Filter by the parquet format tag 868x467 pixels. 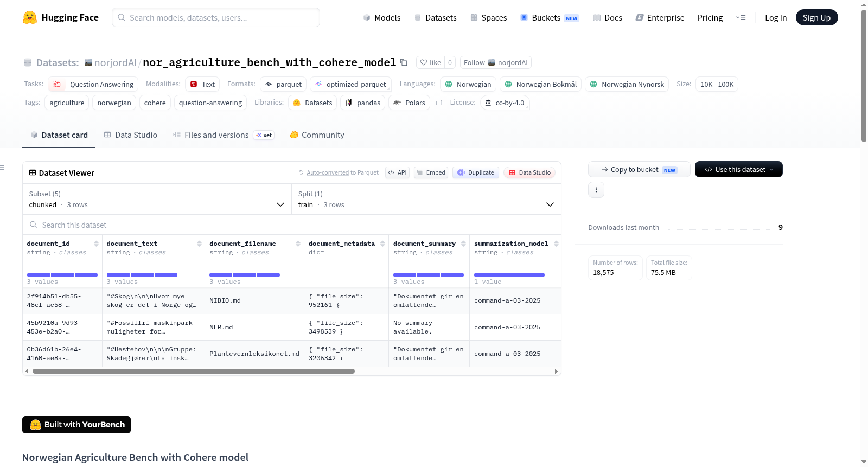(x=283, y=84)
